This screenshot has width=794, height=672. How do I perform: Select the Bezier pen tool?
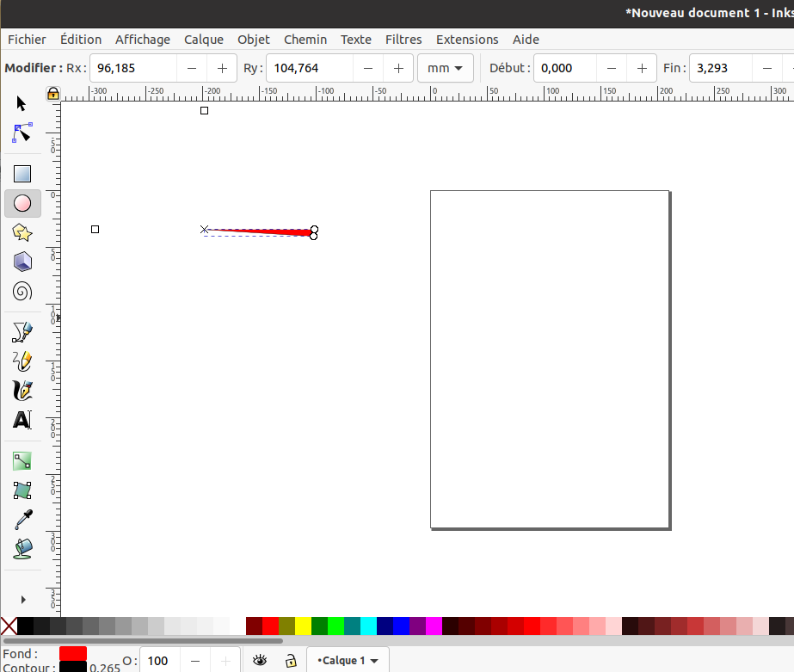pos(22,332)
